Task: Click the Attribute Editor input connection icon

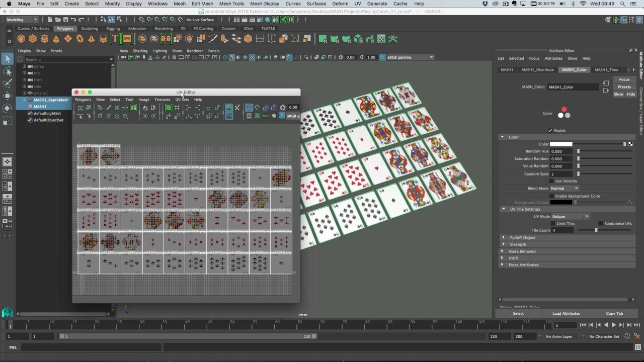Action: click(x=606, y=83)
